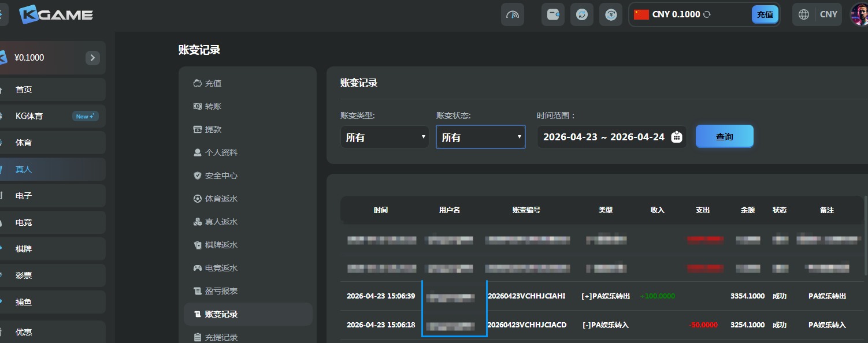Click the icon beside 真人返水
Image resolution: width=868 pixels, height=343 pixels.
(198, 222)
